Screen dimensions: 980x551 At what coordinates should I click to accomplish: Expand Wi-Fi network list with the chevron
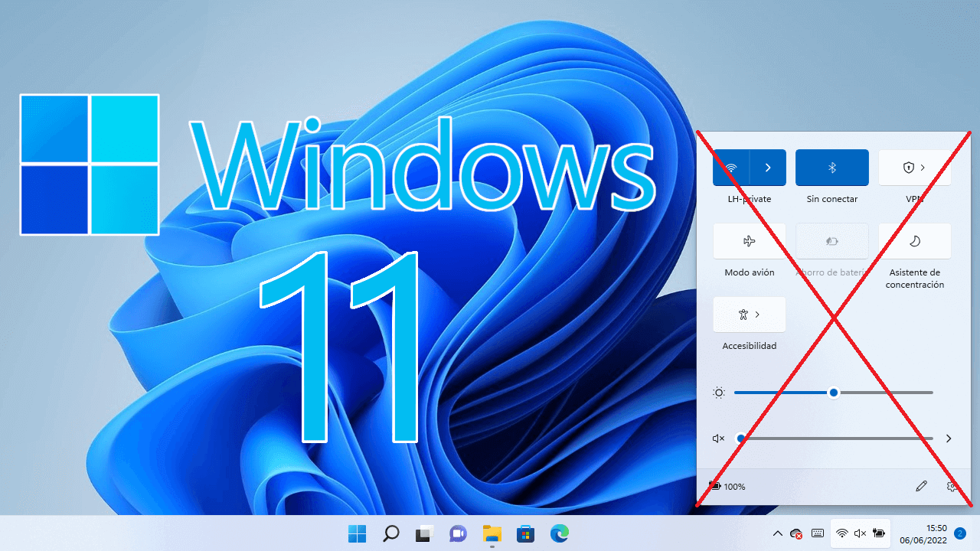coord(766,168)
